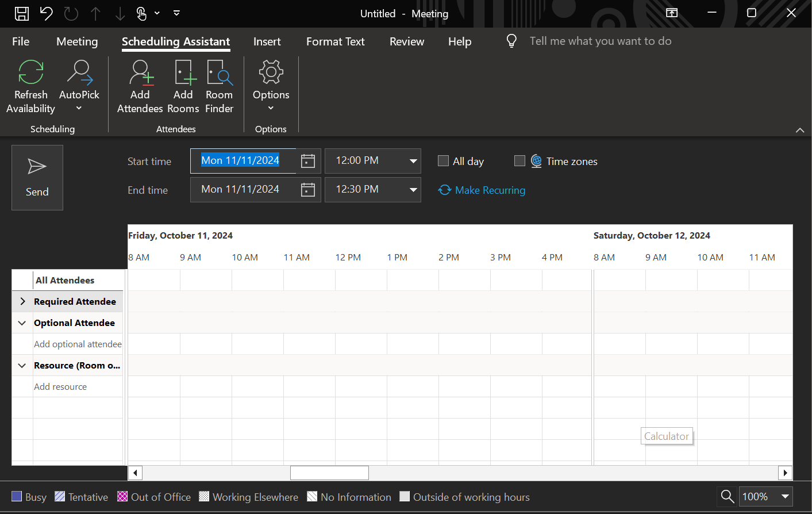Click the Add Attendees icon
The image size is (812, 514).
point(140,73)
